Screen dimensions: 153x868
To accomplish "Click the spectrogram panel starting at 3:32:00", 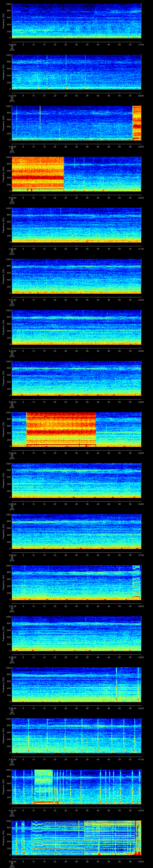I will (x=76, y=327).
